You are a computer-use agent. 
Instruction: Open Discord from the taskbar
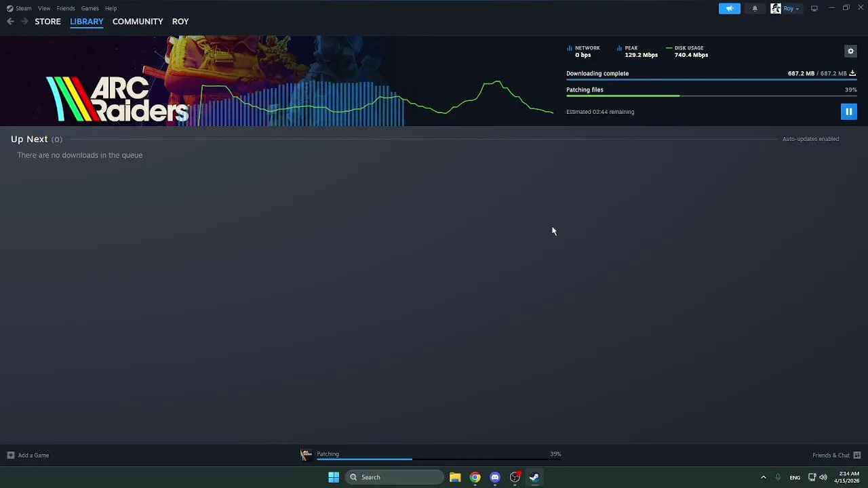[495, 477]
